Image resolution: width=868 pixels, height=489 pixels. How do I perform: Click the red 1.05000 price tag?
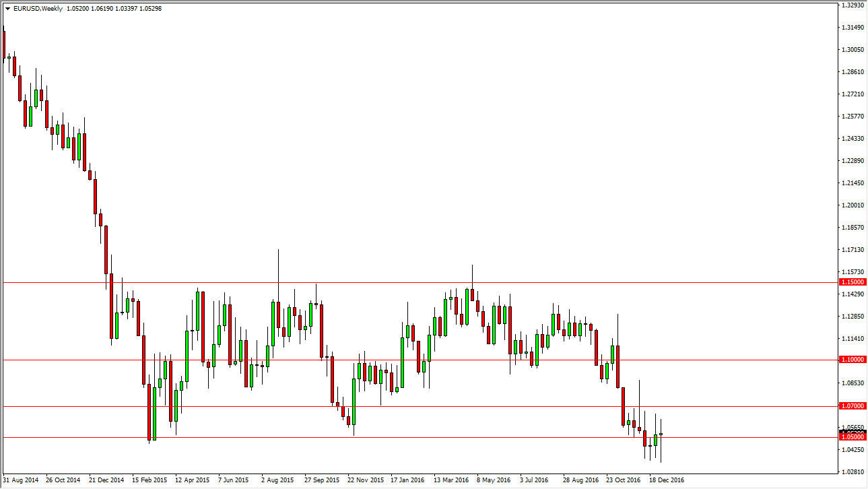click(851, 437)
